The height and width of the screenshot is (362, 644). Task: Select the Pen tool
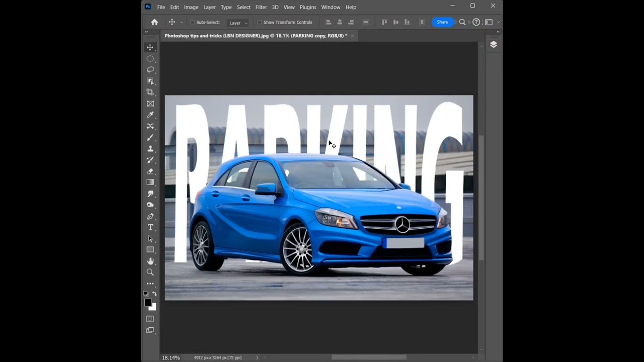point(150,216)
